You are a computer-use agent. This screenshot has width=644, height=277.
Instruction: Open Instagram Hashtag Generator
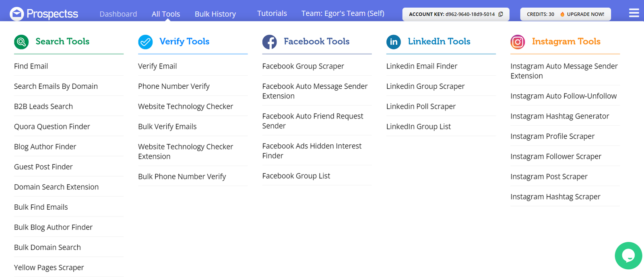click(559, 116)
